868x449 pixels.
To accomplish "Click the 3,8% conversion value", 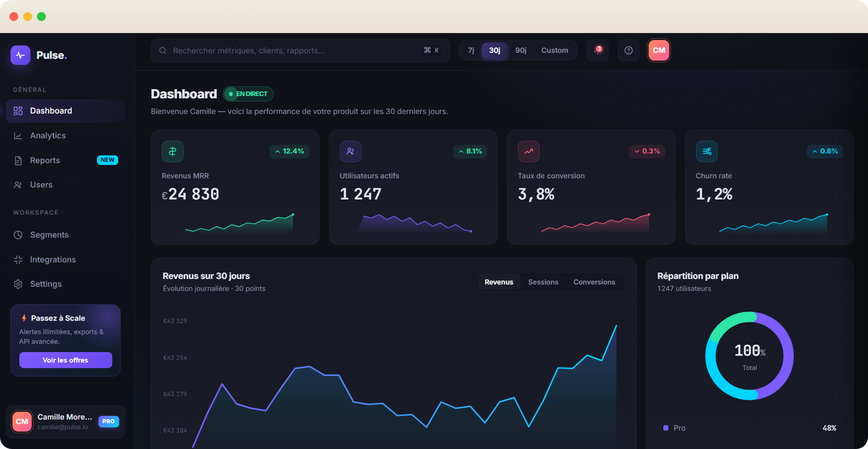I will pyautogui.click(x=536, y=194).
